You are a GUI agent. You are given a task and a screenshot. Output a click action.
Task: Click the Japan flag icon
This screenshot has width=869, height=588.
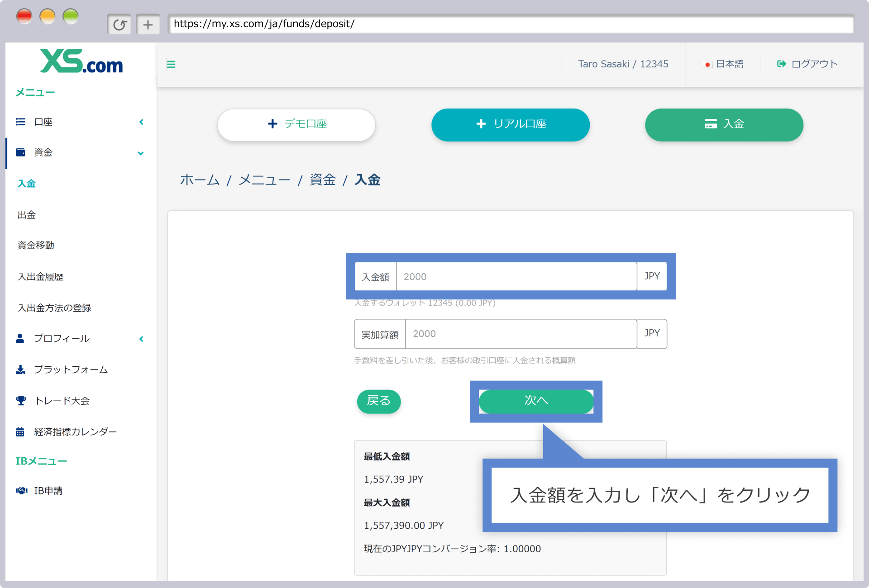[707, 65]
